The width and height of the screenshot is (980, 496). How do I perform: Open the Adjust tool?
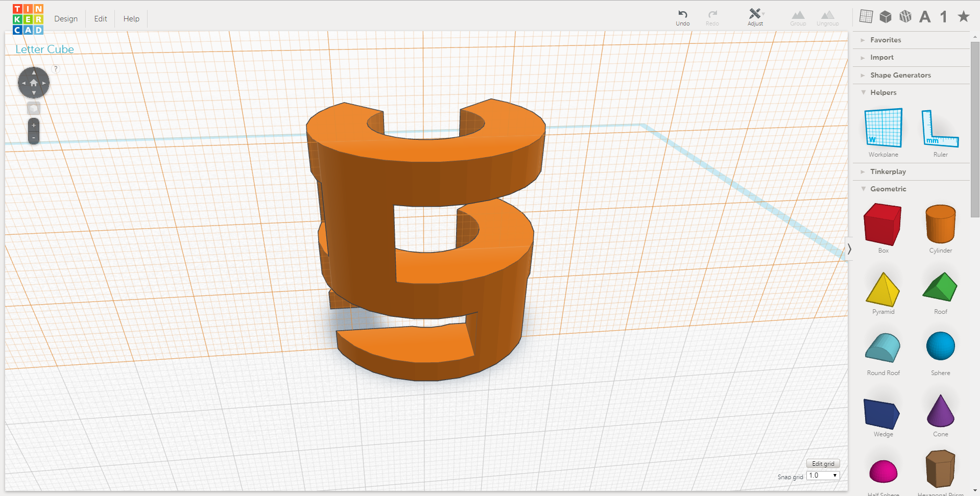(x=755, y=16)
